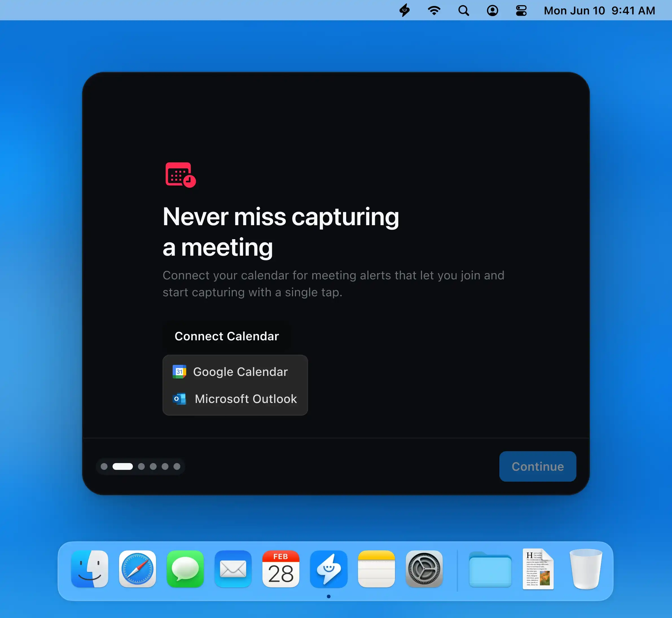Open Finder from the Dock
Screen dimensions: 672x618
[x=90, y=569]
